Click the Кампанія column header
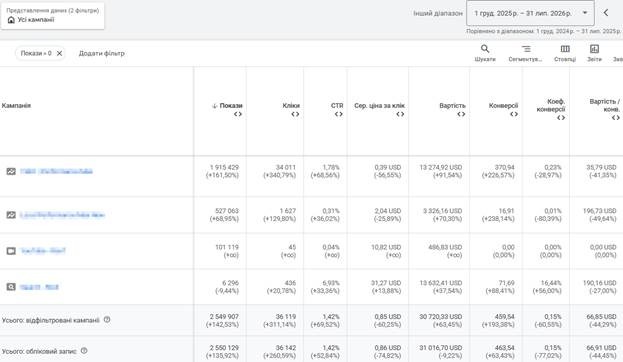The height and width of the screenshot is (362, 623). pyautogui.click(x=16, y=105)
